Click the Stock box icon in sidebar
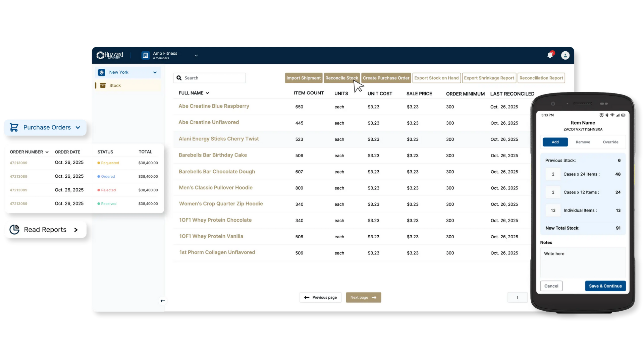The image size is (644, 362). pos(103,85)
